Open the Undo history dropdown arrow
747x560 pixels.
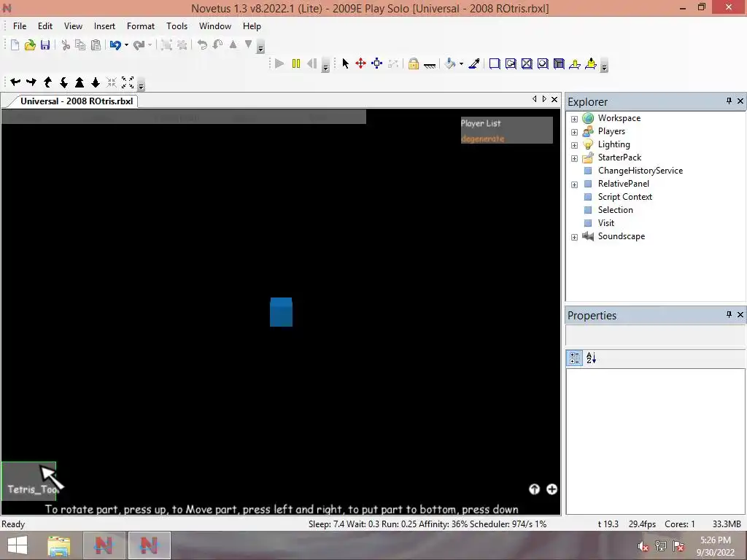(x=126, y=44)
